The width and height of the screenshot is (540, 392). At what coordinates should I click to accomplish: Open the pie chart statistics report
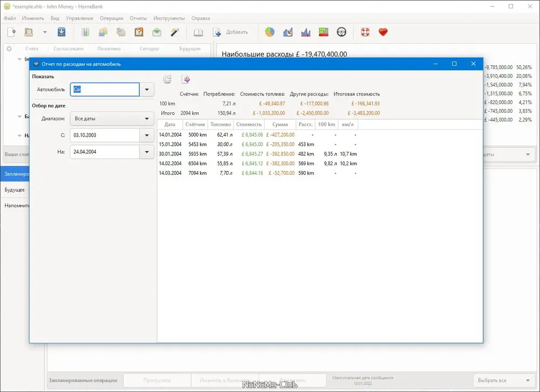[269, 32]
